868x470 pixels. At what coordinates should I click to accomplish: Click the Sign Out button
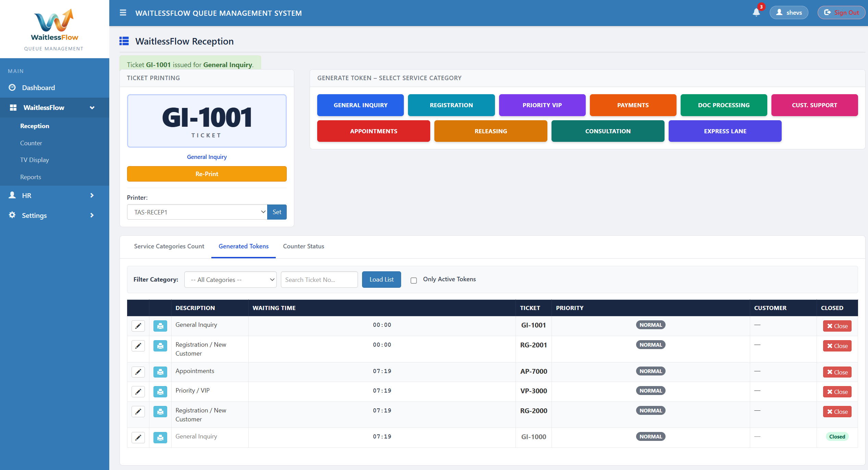point(841,13)
